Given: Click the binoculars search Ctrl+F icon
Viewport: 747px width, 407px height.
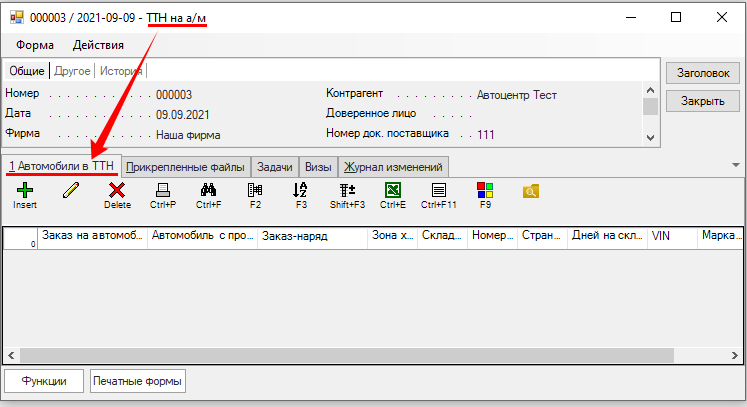Looking at the screenshot, I should (209, 190).
